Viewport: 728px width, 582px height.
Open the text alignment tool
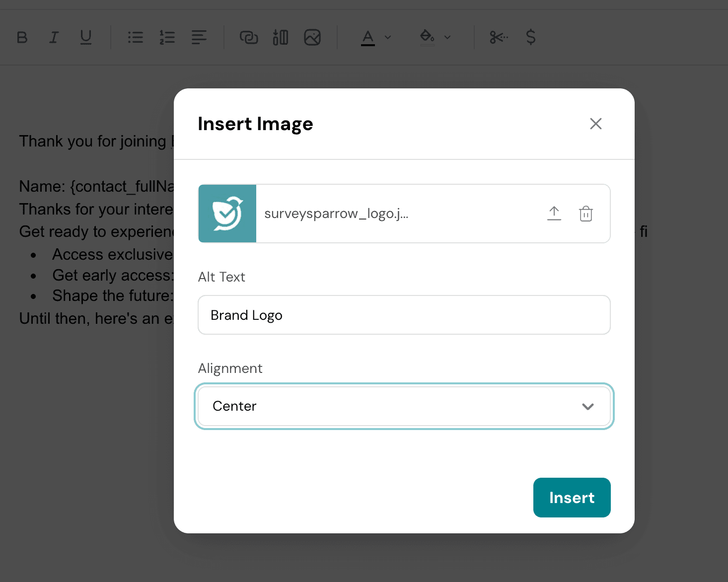pos(199,37)
